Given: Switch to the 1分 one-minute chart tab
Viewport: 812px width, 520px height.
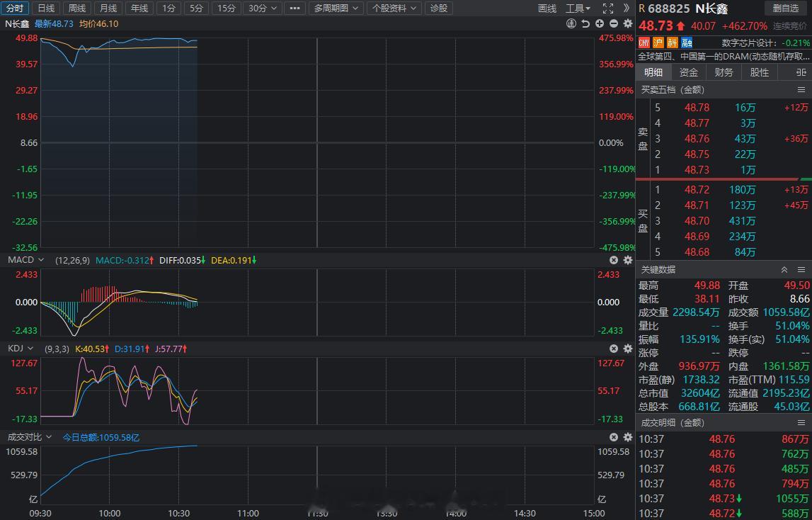Looking at the screenshot, I should 168,9.
